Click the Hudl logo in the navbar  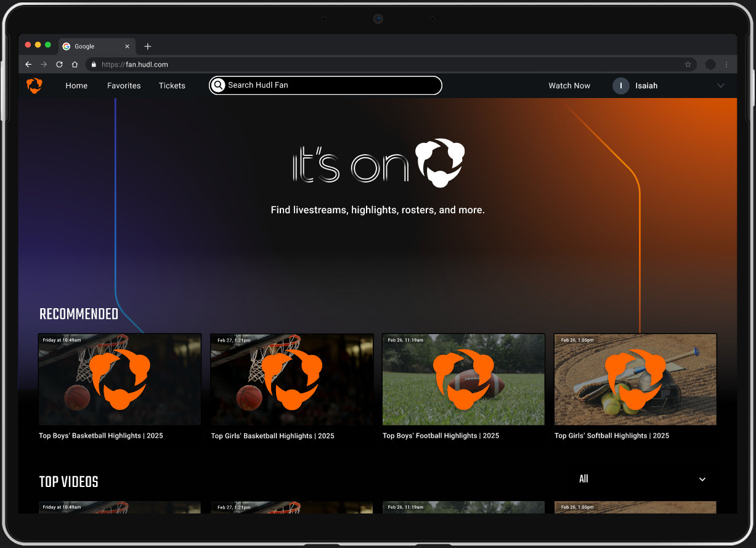tap(35, 86)
